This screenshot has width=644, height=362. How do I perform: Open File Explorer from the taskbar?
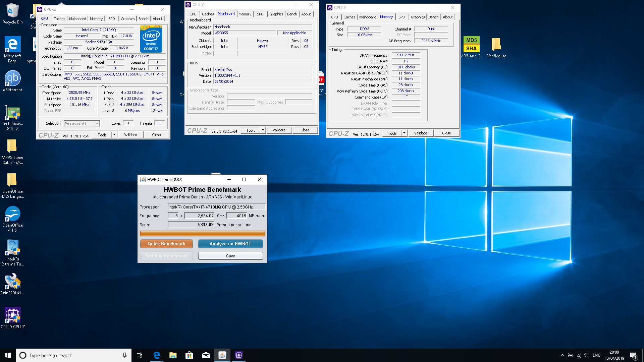(x=173, y=355)
